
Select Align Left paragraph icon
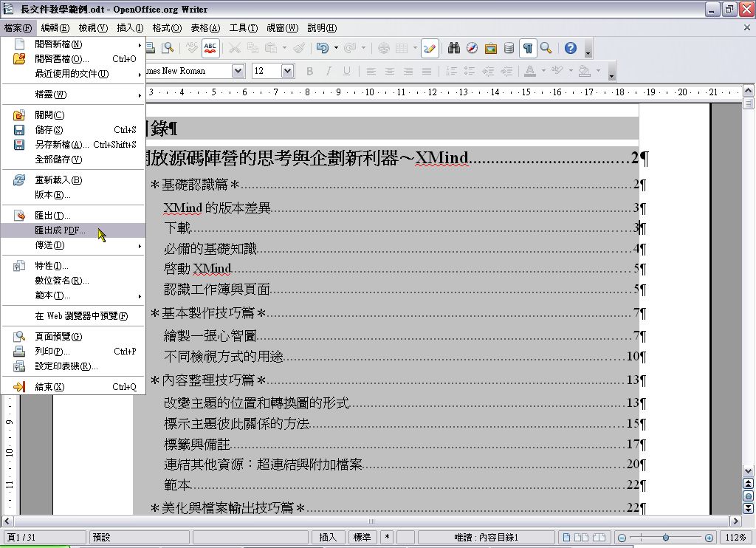(371, 72)
